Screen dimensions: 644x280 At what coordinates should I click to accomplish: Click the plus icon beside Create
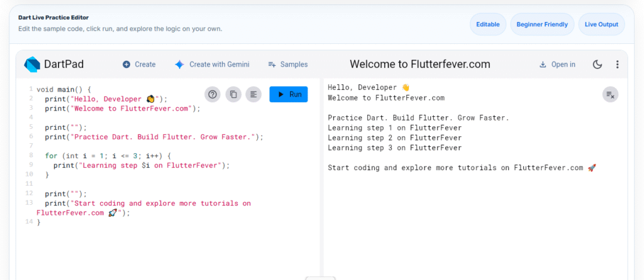point(126,64)
